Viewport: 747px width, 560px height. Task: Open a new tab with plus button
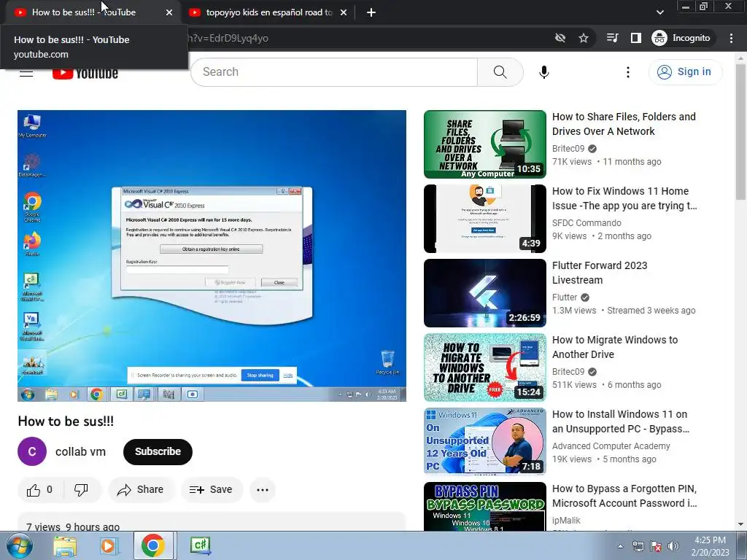[x=371, y=13]
